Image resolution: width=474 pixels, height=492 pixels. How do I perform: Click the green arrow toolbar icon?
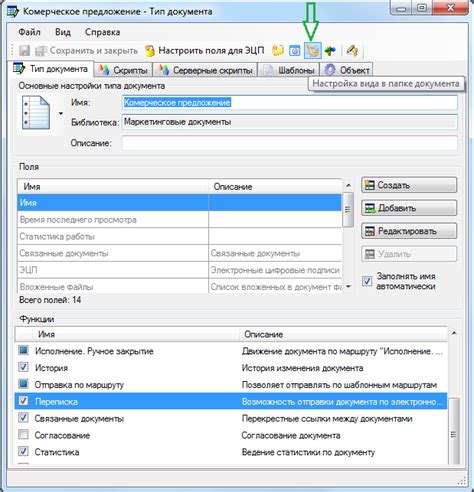(x=330, y=51)
